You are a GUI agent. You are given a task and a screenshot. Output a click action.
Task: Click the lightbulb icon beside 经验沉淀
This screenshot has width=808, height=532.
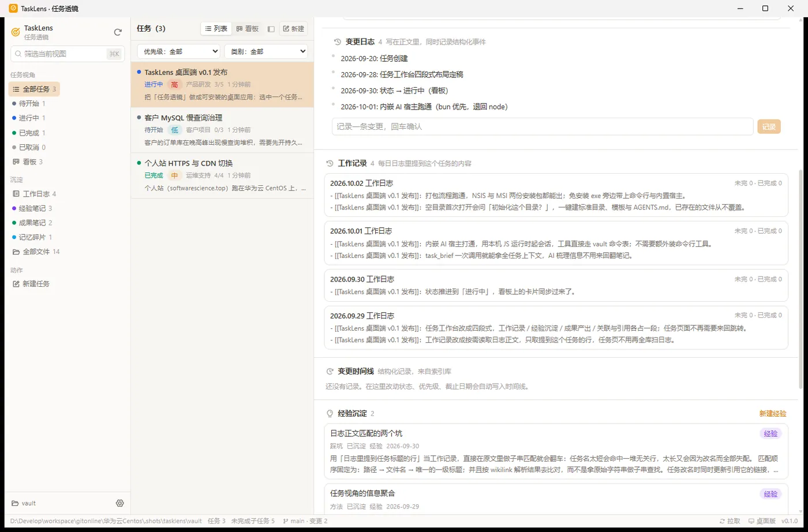pos(330,414)
